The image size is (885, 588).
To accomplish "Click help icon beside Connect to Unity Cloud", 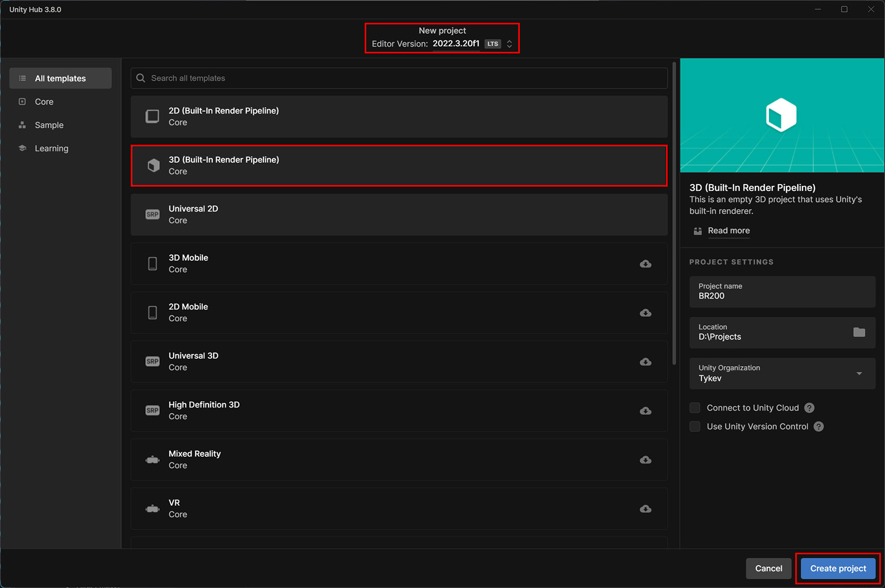I will click(809, 408).
